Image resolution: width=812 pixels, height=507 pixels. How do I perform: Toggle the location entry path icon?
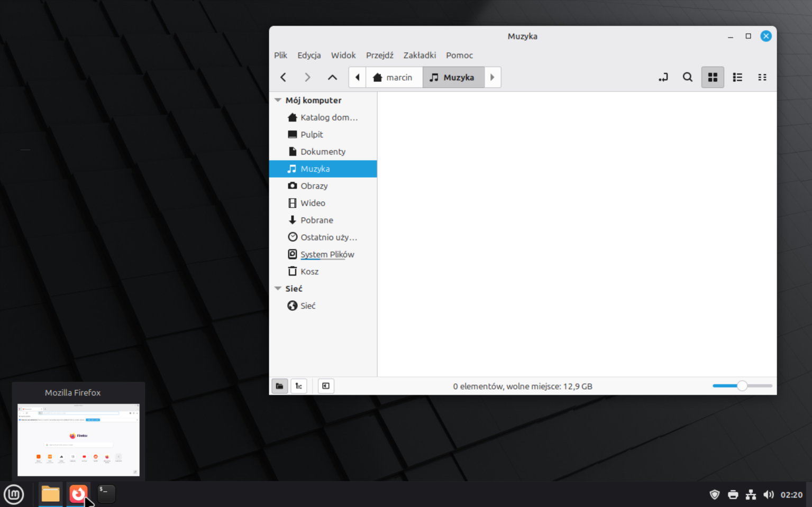(663, 77)
